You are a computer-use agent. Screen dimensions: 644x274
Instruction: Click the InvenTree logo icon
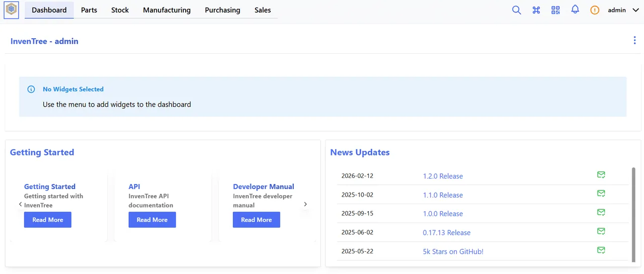click(11, 10)
